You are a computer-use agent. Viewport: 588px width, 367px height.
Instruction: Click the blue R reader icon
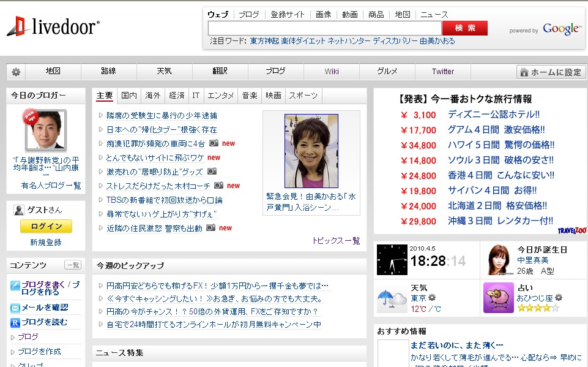click(x=15, y=322)
